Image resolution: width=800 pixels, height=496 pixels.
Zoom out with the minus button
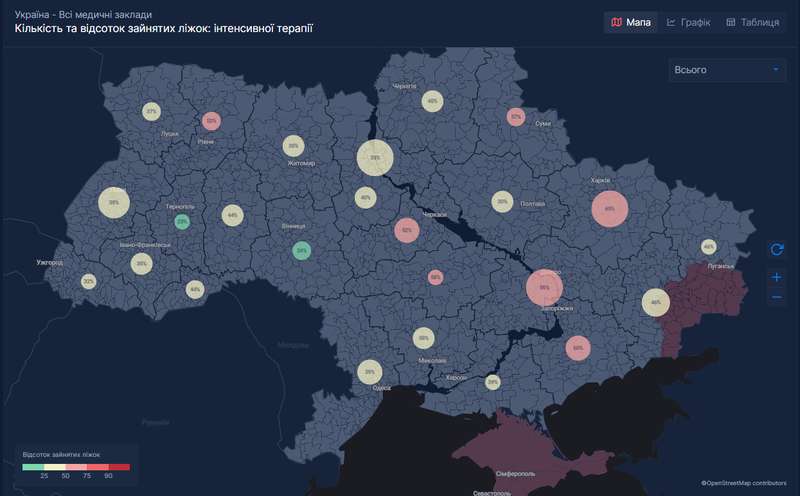777,297
